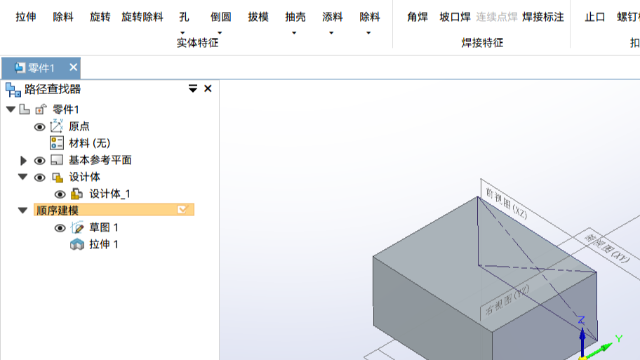Select the 拉伸 1 tree entry
Screen dimensions: 640x360
coord(104,244)
